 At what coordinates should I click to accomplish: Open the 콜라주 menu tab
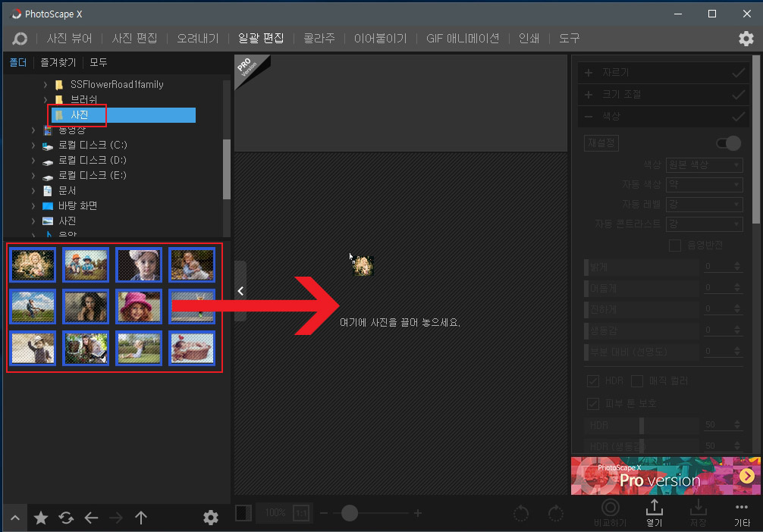tap(319, 39)
